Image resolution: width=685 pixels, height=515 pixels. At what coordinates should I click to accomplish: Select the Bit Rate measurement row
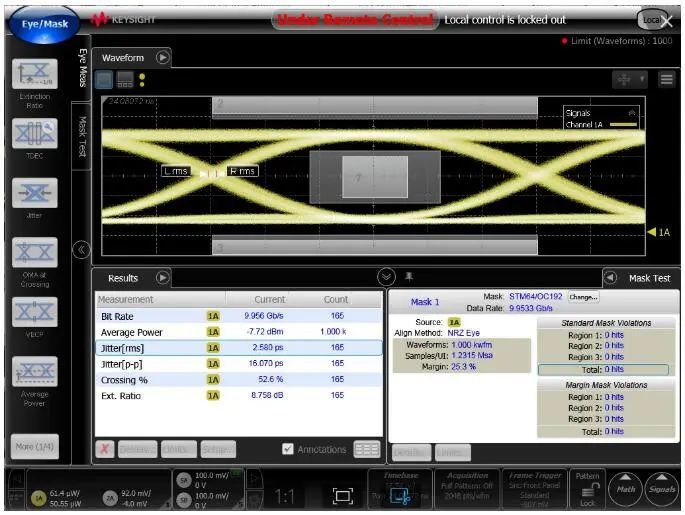coord(238,316)
